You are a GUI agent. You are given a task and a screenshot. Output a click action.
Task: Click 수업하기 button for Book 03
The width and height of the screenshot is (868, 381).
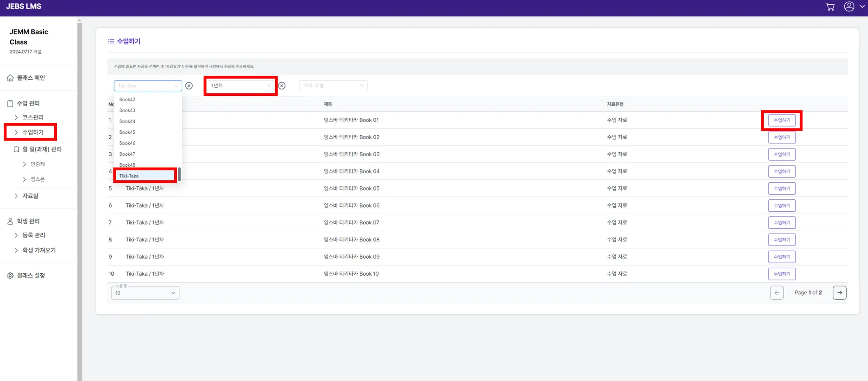pos(782,154)
